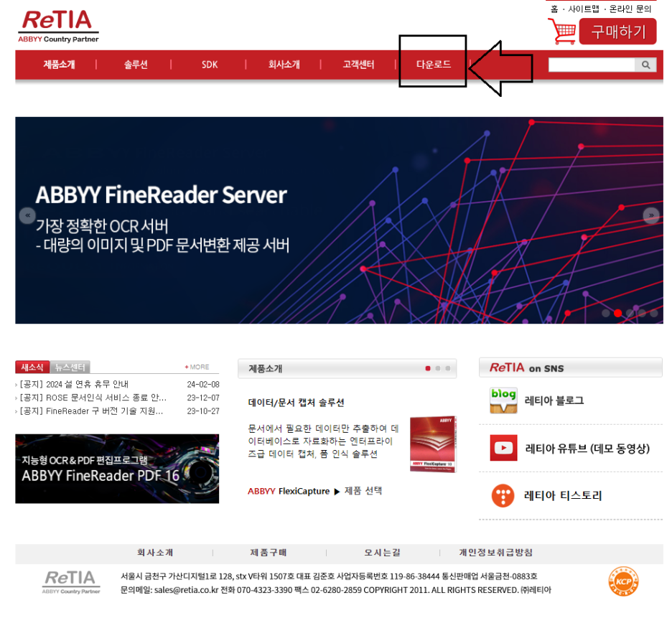Click the 데이터/문서 캡처 솔루션 heading
Image resolution: width=672 pixels, height=623 pixels.
tap(296, 403)
